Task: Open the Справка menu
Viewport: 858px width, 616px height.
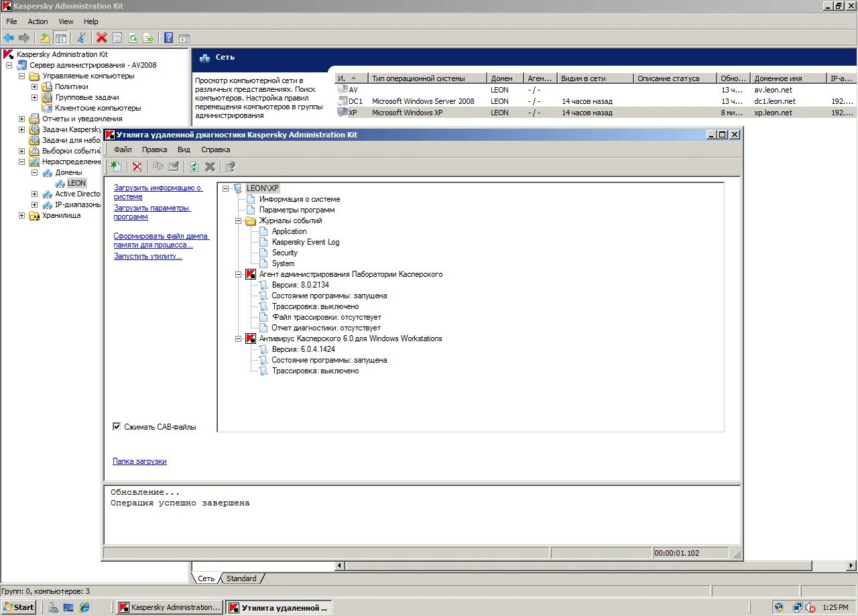Action: point(216,149)
